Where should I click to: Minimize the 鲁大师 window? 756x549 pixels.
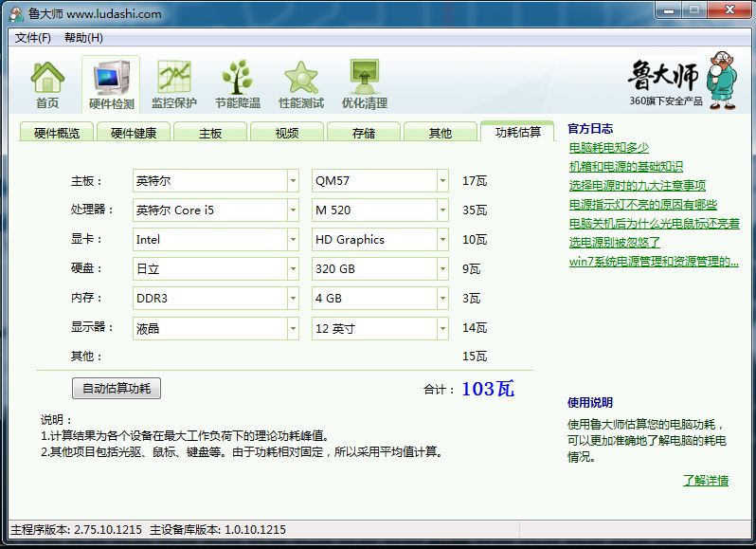pos(669,10)
